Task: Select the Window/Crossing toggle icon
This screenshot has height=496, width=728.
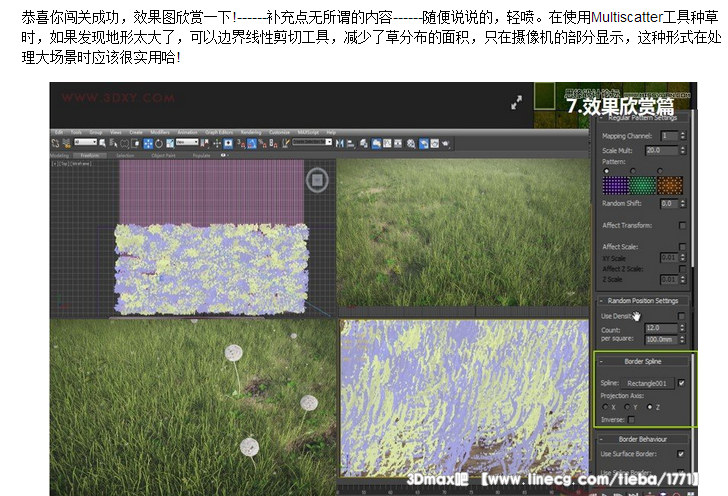Action: tap(135, 143)
